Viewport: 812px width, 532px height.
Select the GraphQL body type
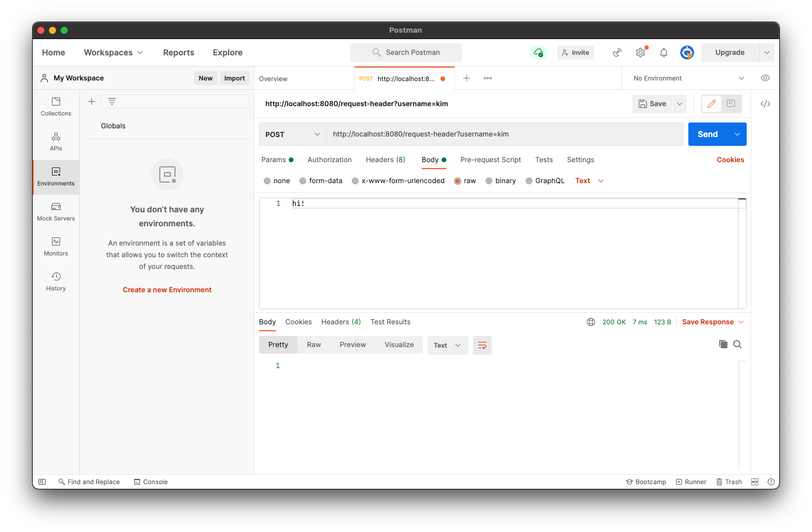point(545,181)
